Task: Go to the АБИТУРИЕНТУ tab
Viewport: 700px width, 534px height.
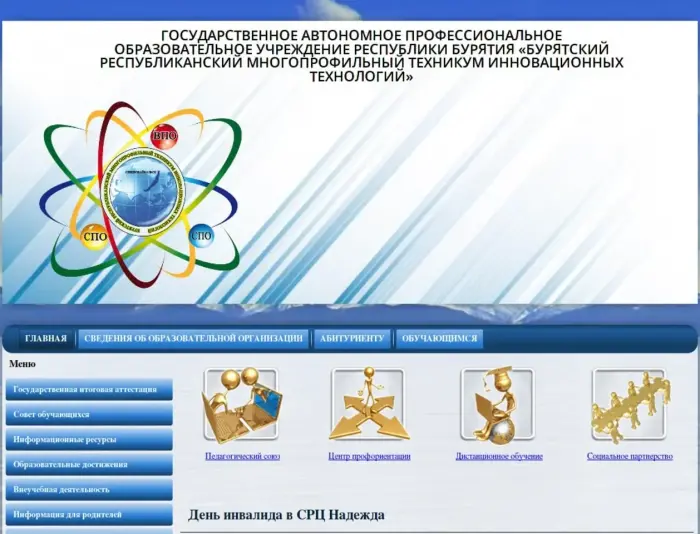Action: coord(352,338)
